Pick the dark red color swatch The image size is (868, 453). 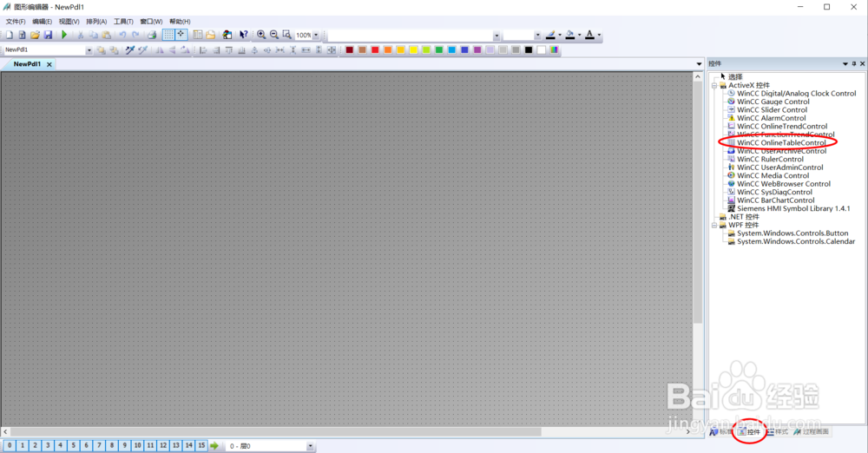click(x=349, y=49)
